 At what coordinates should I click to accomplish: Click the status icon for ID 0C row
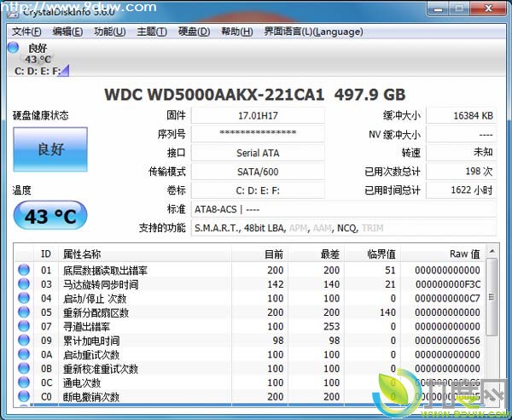click(x=24, y=382)
